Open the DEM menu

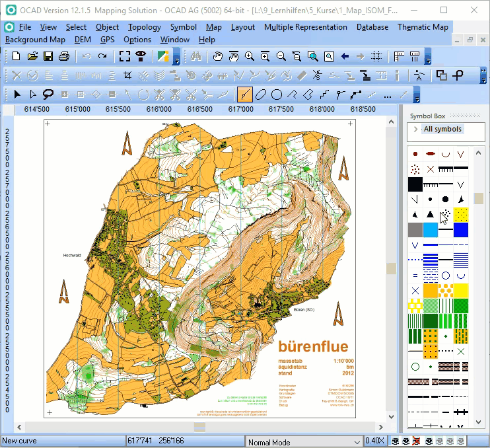tap(83, 40)
